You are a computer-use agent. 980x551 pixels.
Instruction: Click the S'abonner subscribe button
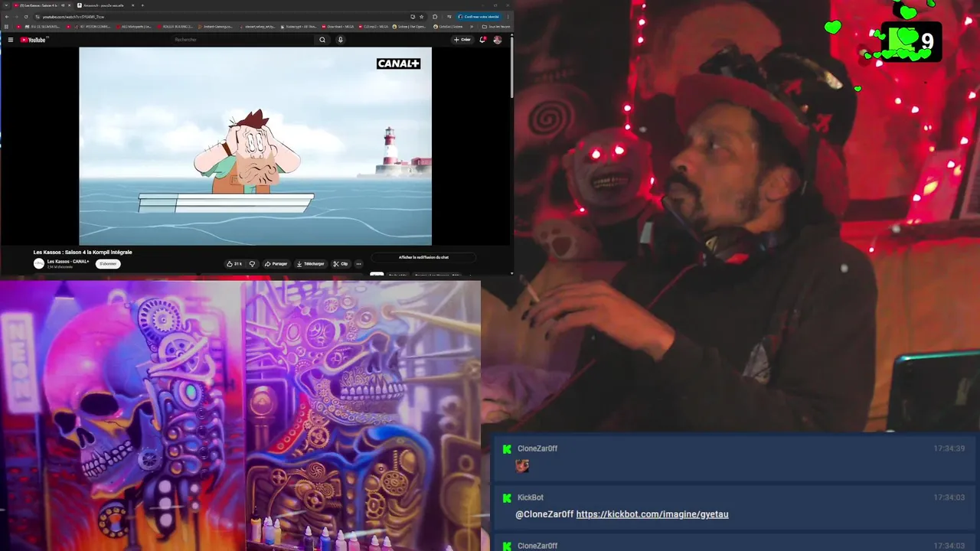[108, 264]
